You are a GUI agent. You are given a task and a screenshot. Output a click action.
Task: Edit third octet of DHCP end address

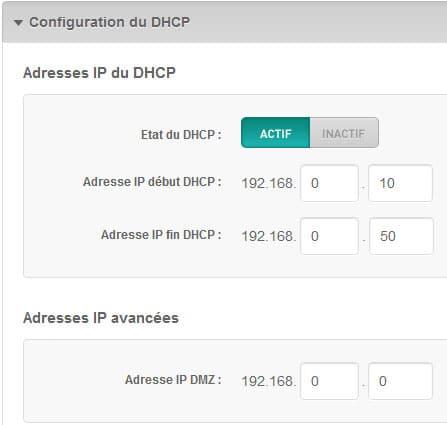[x=329, y=236]
